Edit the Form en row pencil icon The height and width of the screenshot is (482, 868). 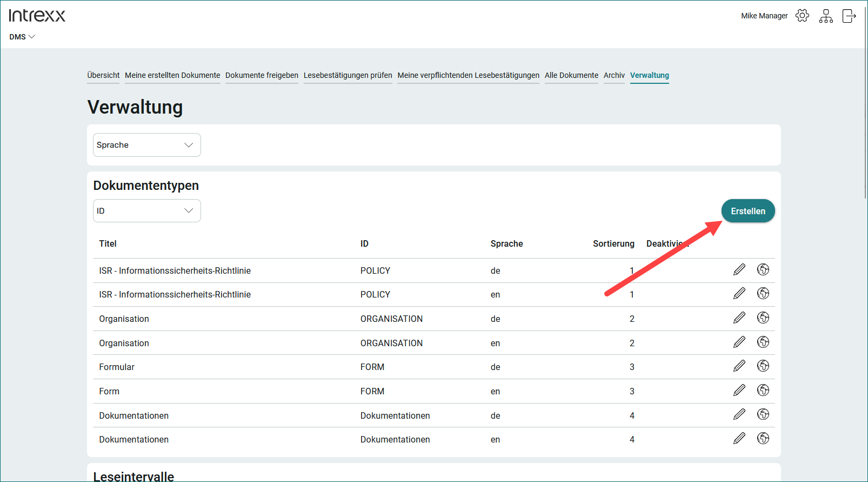(739, 390)
